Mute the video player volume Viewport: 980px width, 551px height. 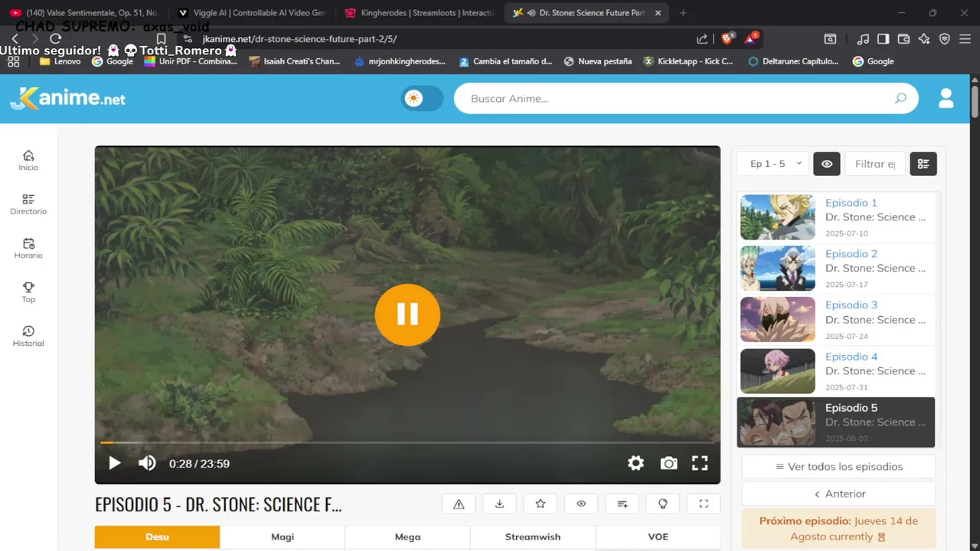(x=147, y=463)
